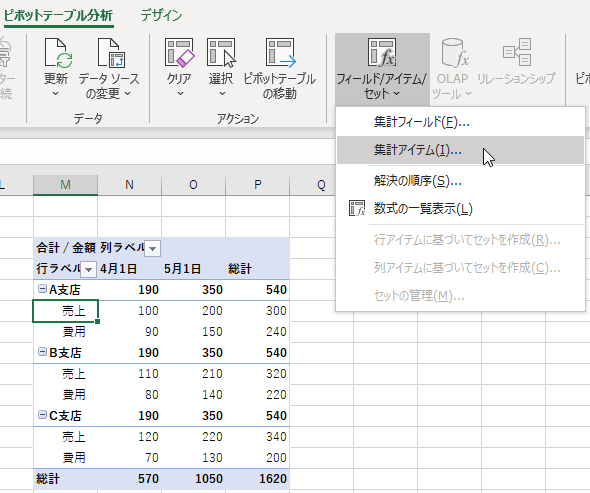Collapse the B支店 group
Image resolution: width=590 pixels, height=493 pixels.
coord(43,352)
